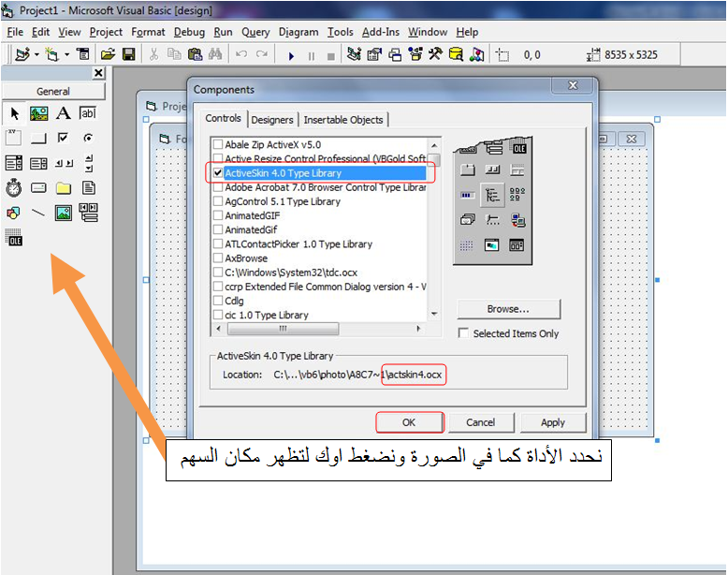Viewport: 728px width, 575px height.
Task: Select the OptionButton control tool
Action: [88, 138]
